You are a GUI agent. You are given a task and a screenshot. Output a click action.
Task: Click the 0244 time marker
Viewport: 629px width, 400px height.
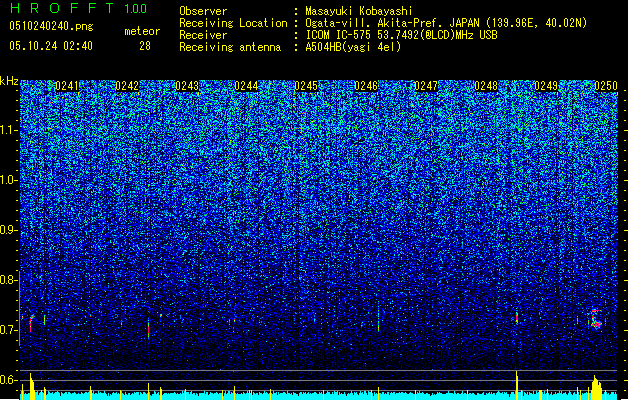click(x=246, y=86)
